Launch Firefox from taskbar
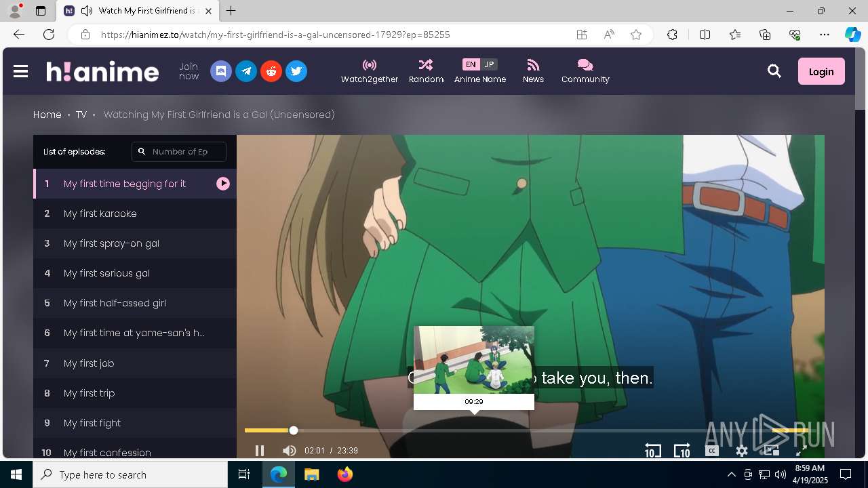Image resolution: width=868 pixels, height=488 pixels. (x=344, y=474)
